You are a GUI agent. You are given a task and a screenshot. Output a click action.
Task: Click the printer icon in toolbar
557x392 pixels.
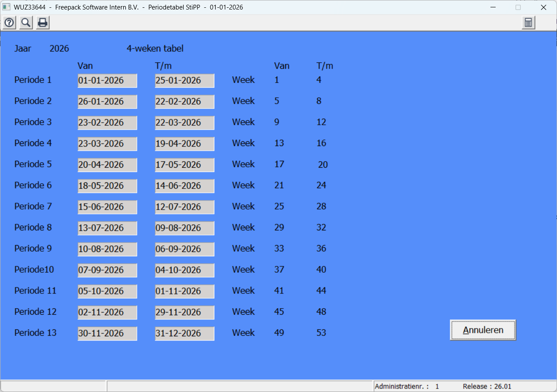42,23
